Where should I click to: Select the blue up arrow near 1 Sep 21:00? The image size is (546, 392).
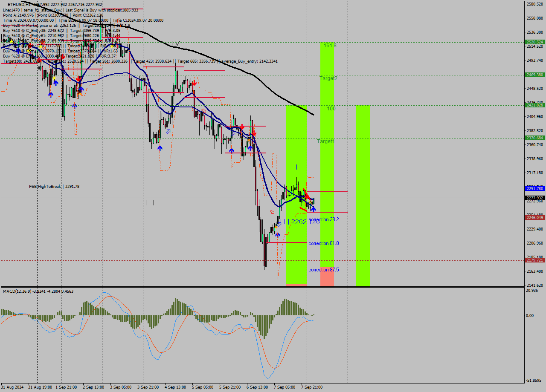click(x=56, y=84)
